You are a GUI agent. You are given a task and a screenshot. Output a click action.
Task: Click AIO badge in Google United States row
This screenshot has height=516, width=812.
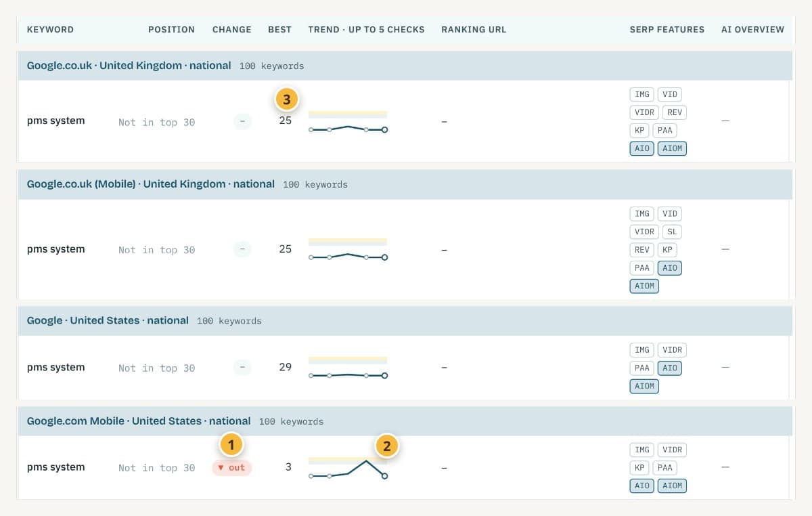pos(669,368)
